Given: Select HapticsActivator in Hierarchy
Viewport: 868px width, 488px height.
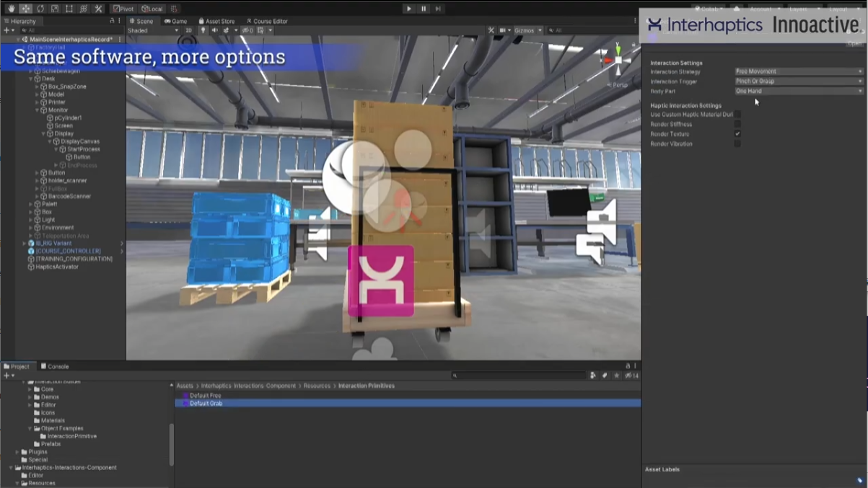Looking at the screenshot, I should (57, 267).
